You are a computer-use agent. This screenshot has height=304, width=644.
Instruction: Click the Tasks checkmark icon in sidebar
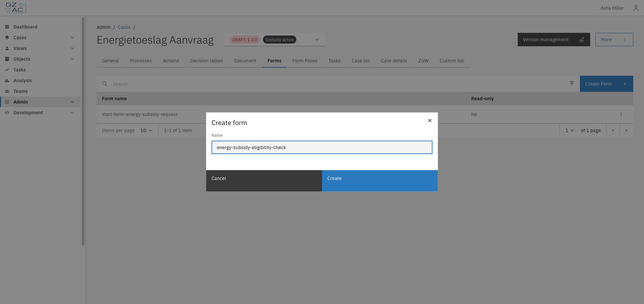click(x=7, y=70)
